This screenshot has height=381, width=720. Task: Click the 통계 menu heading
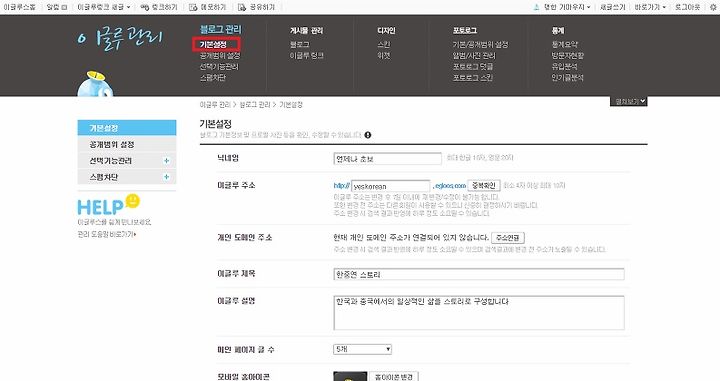(x=558, y=30)
